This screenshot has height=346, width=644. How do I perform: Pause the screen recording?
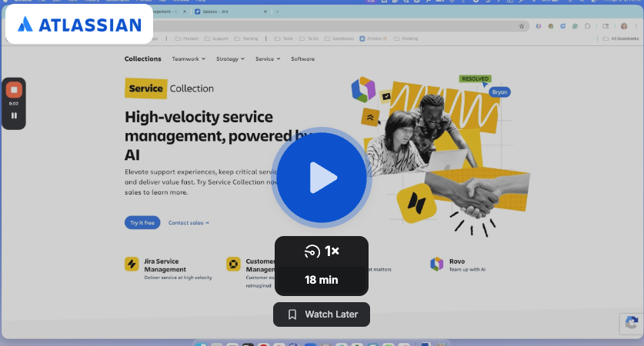[14, 116]
